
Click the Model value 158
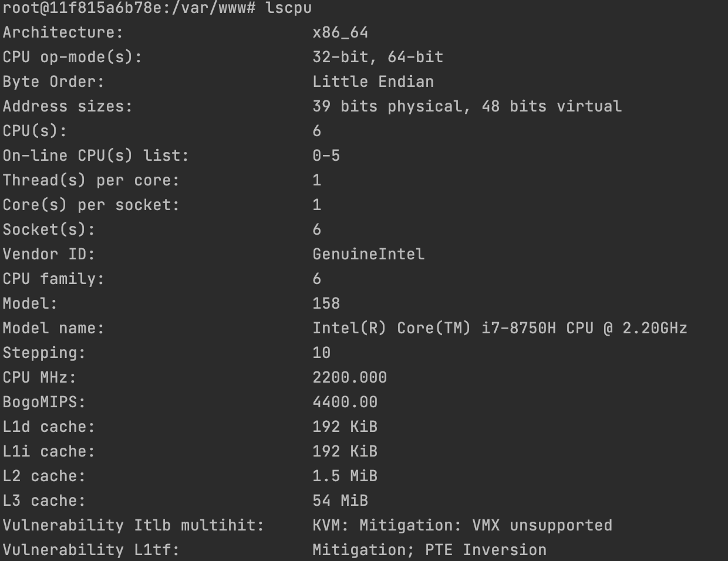[326, 303]
